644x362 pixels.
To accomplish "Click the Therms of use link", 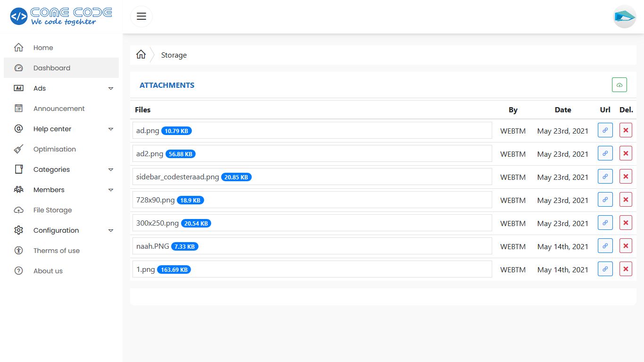I will tap(56, 251).
